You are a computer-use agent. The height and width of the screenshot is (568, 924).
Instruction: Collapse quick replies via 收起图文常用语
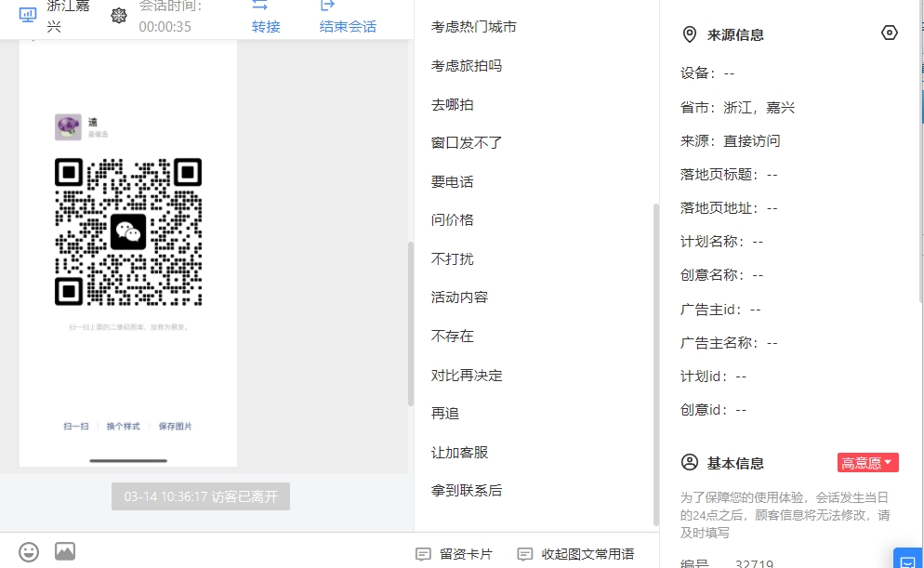pyautogui.click(x=575, y=554)
